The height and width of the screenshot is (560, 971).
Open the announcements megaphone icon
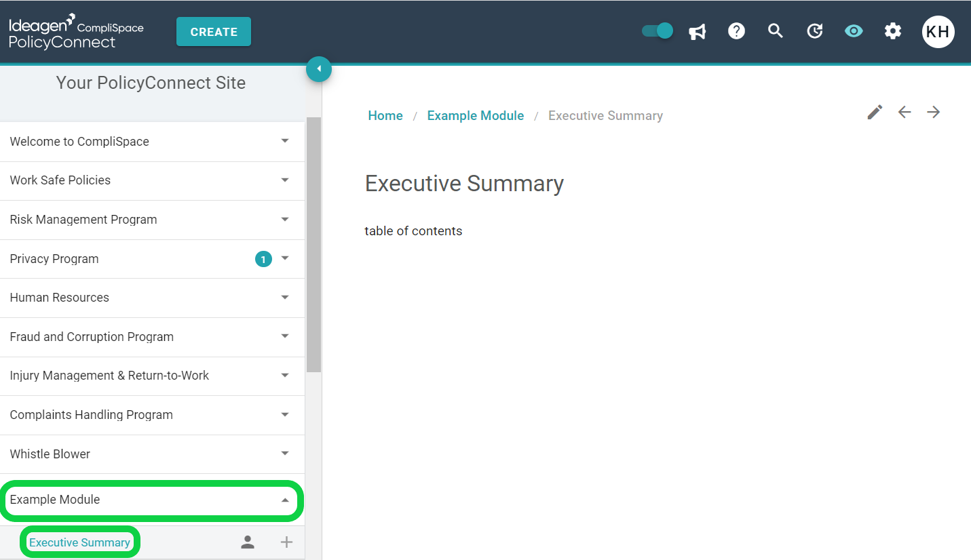[x=697, y=31]
